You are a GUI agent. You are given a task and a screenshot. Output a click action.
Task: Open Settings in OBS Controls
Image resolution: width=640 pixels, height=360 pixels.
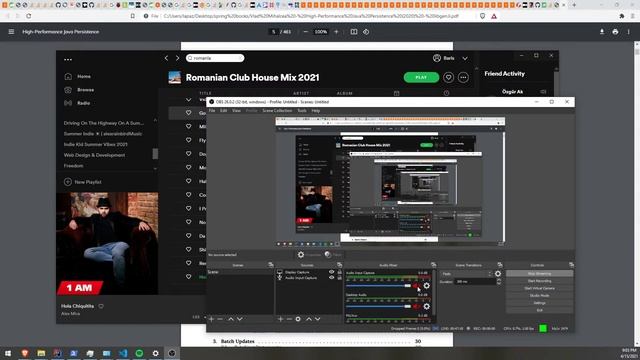540,303
